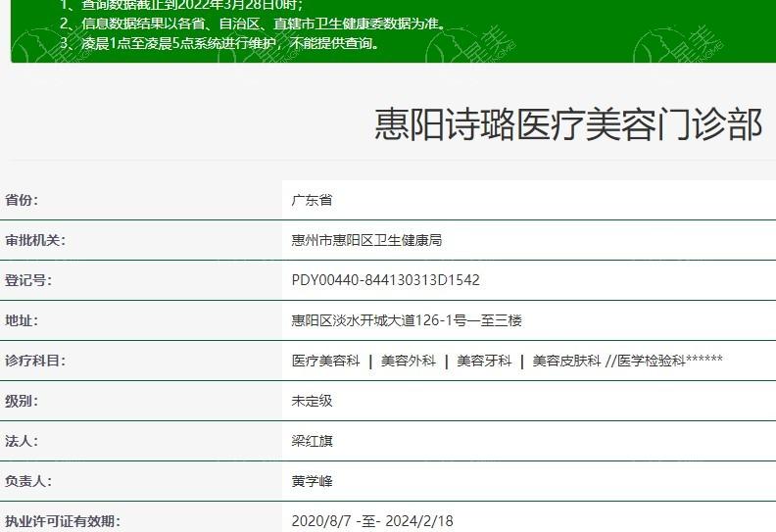The image size is (776, 532).
Task: Select legal person name 梁红旗
Action: 312,441
